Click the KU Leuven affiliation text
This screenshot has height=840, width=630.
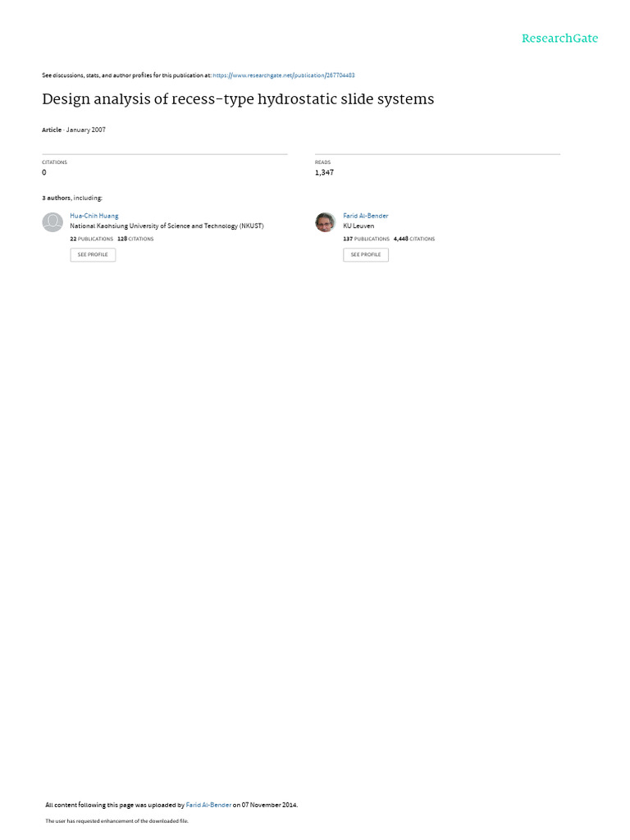(x=358, y=226)
